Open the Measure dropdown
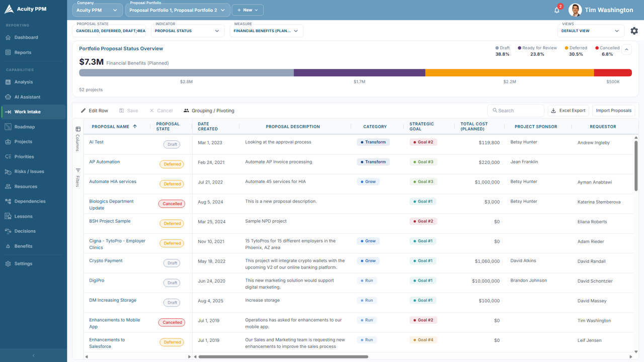 click(267, 31)
